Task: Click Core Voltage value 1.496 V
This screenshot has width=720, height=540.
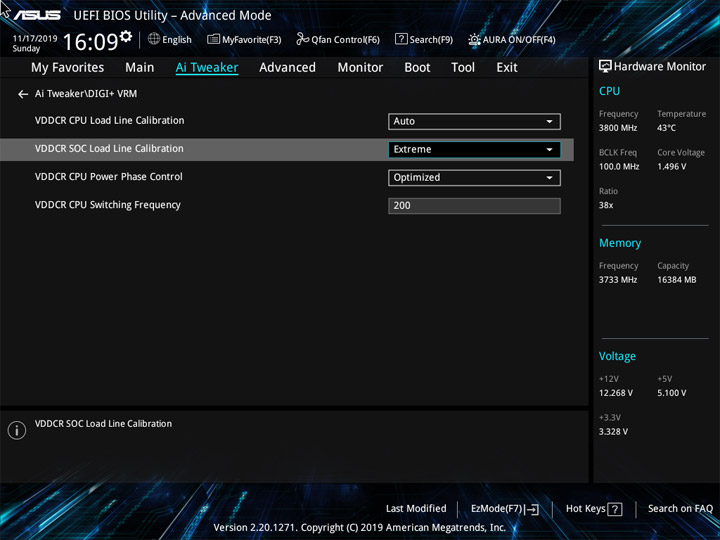Action: [671, 167]
